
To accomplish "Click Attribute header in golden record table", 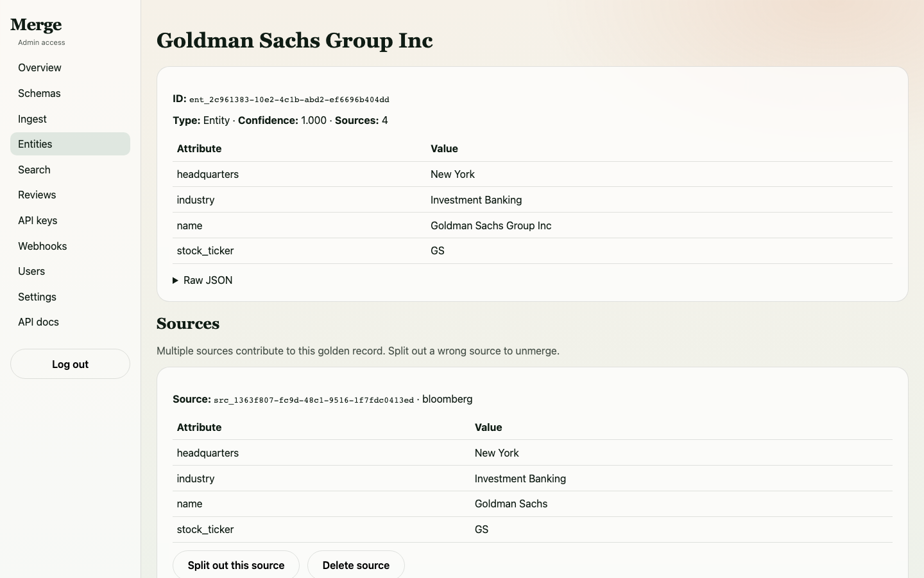I will click(x=199, y=148).
